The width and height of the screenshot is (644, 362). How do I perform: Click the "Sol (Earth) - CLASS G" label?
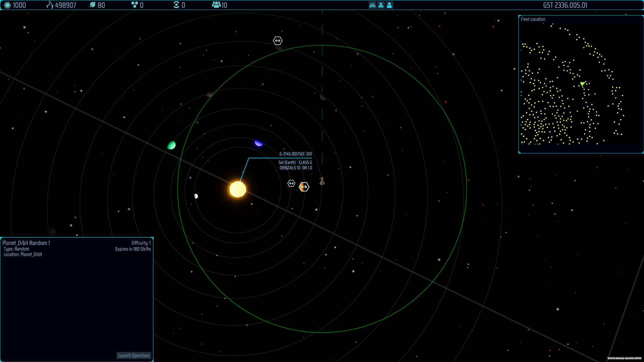coord(295,162)
